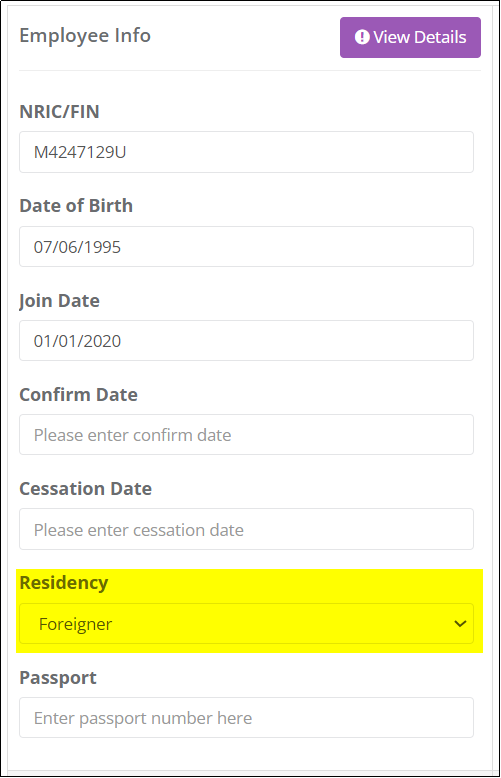Click the NRIC/FIN label text
The image size is (501, 778).
(x=59, y=112)
